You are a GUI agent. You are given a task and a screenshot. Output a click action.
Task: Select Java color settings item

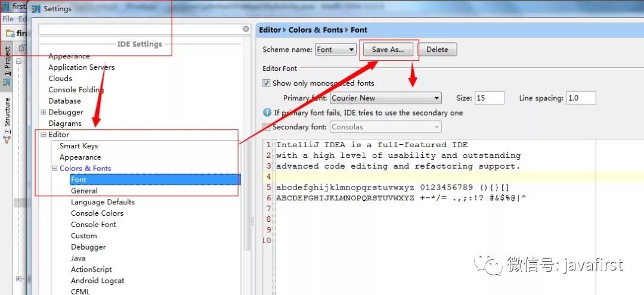[x=78, y=258]
